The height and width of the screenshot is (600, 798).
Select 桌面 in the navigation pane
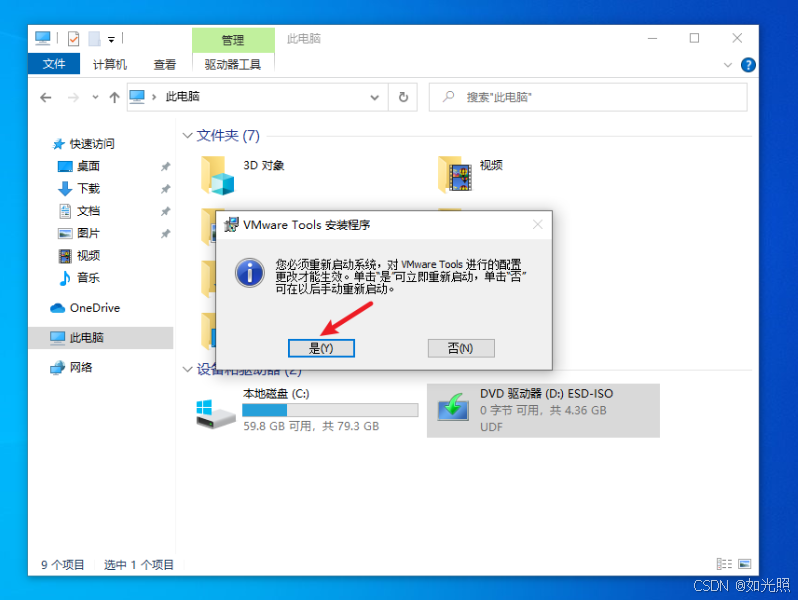[88, 166]
